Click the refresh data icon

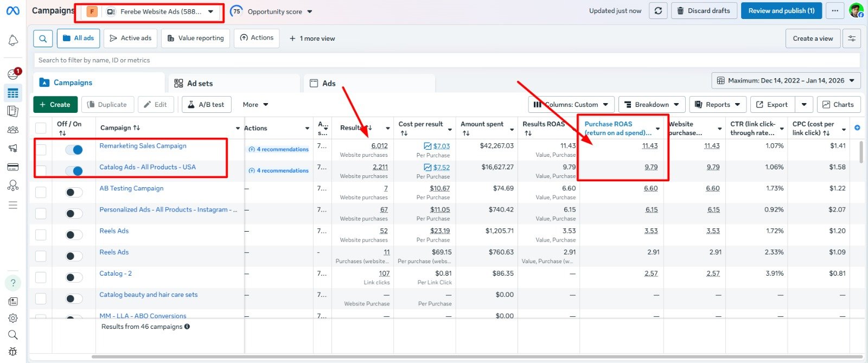(658, 11)
